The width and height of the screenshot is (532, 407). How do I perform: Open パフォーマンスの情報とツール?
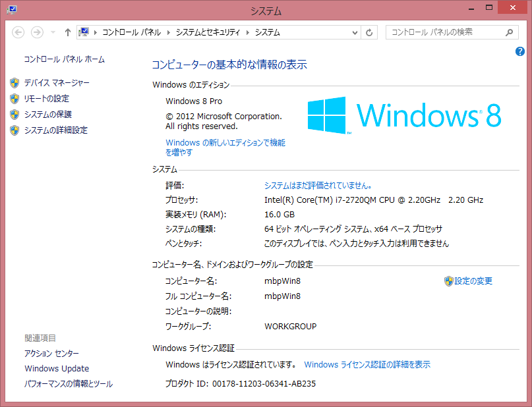[68, 383]
